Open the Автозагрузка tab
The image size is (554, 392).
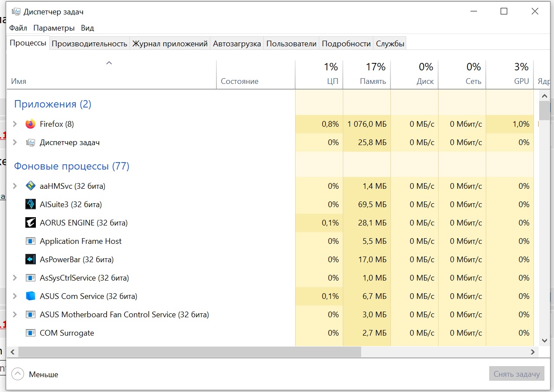click(237, 44)
